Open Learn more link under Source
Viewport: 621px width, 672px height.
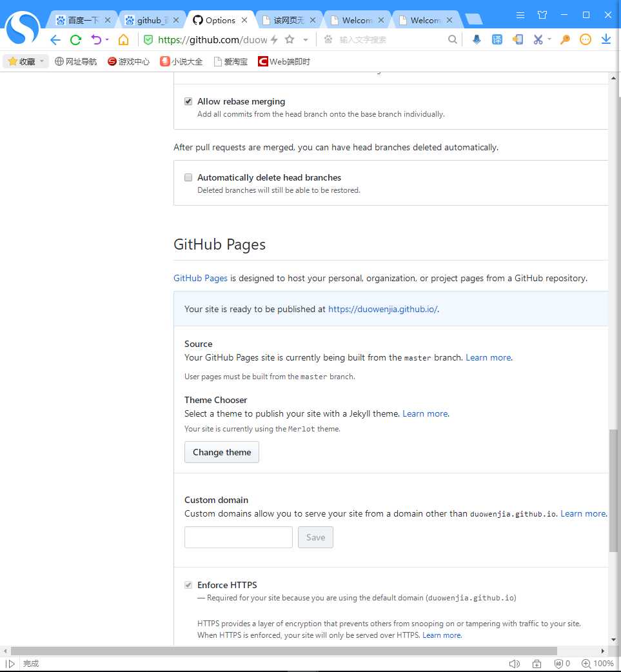pyautogui.click(x=489, y=357)
